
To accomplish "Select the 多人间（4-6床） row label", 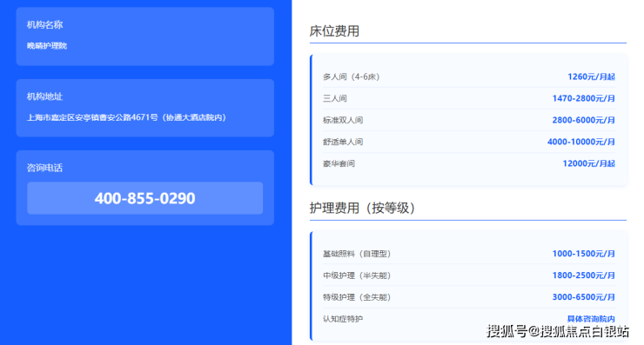I will tap(352, 76).
